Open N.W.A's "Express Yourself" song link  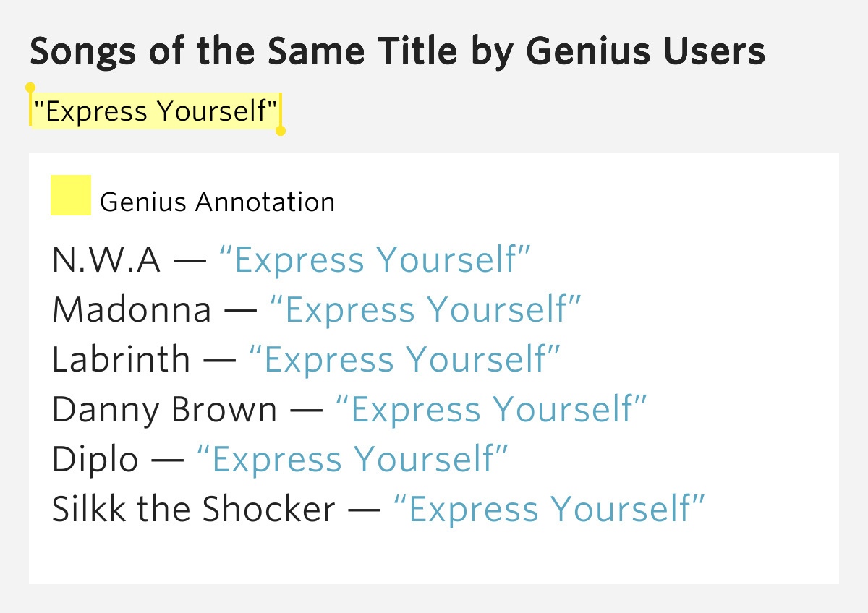point(375,260)
